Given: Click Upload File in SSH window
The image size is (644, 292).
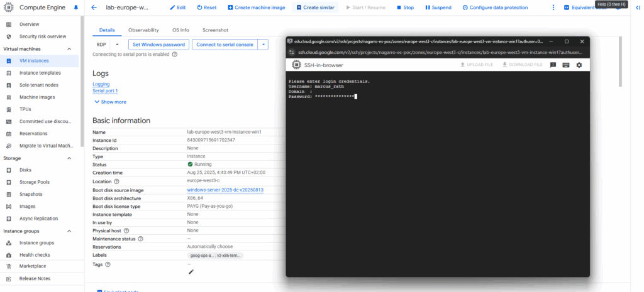Looking at the screenshot, I should pyautogui.click(x=477, y=65).
